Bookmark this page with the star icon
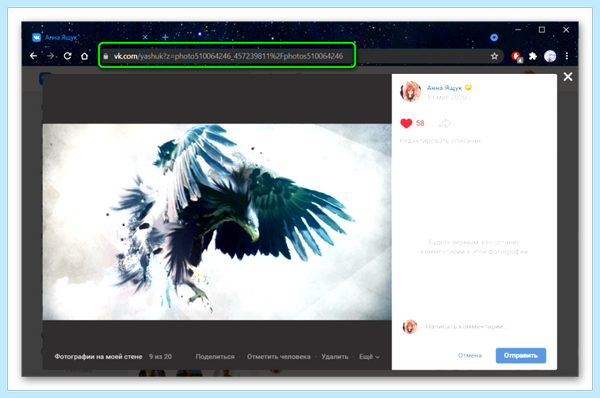 coord(494,56)
